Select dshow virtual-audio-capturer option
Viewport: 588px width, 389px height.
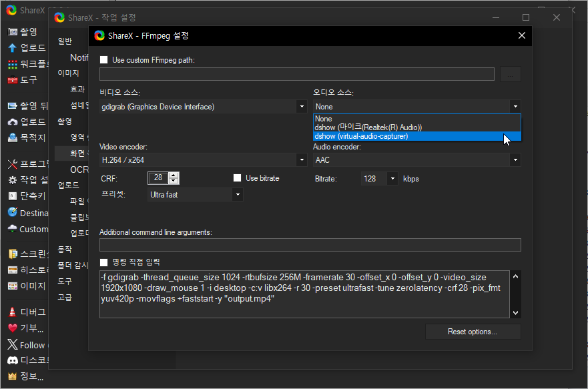(417, 136)
